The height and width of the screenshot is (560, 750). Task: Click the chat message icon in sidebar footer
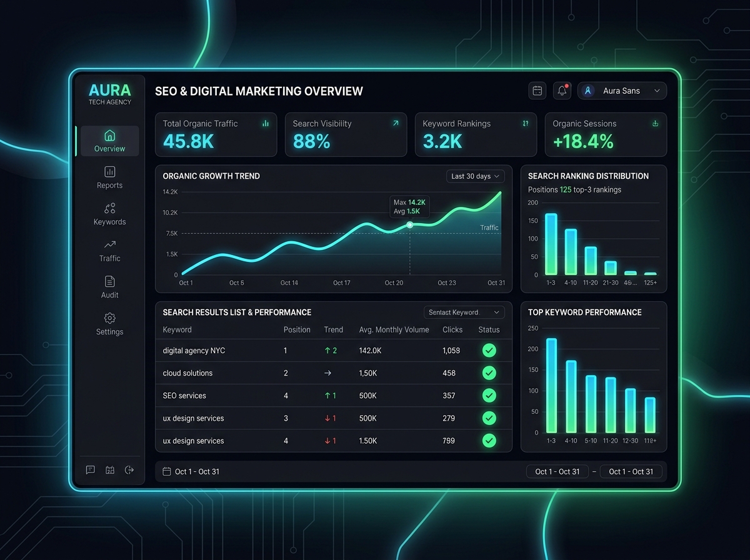(91, 470)
